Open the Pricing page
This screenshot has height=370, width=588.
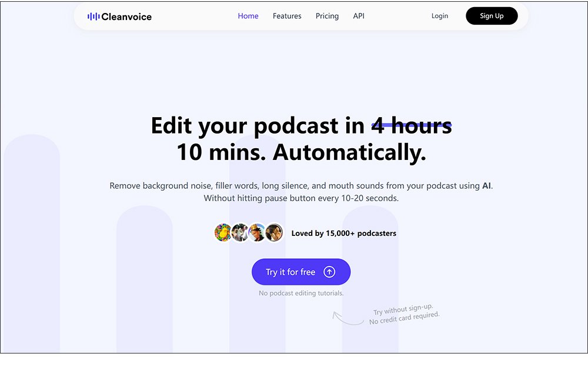327,16
